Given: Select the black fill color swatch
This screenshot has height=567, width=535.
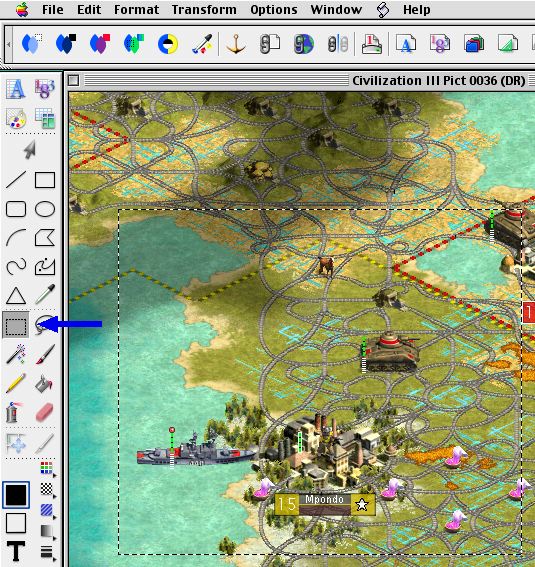Looking at the screenshot, I should tap(16, 495).
